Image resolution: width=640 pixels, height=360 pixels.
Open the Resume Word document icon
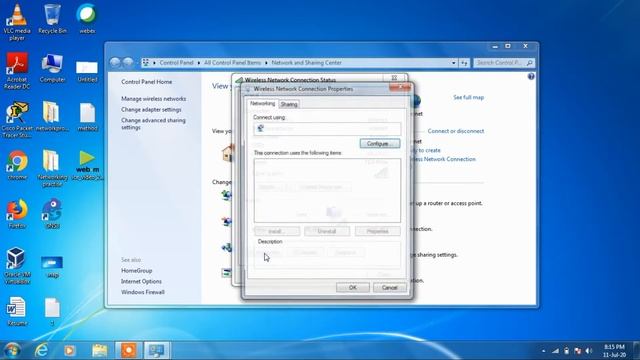click(17, 311)
